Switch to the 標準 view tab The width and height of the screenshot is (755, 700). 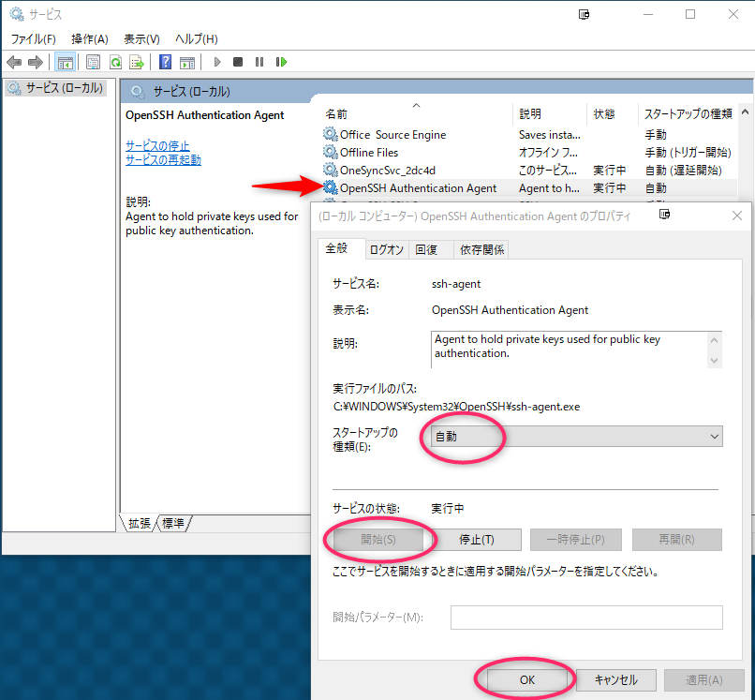pyautogui.click(x=173, y=523)
